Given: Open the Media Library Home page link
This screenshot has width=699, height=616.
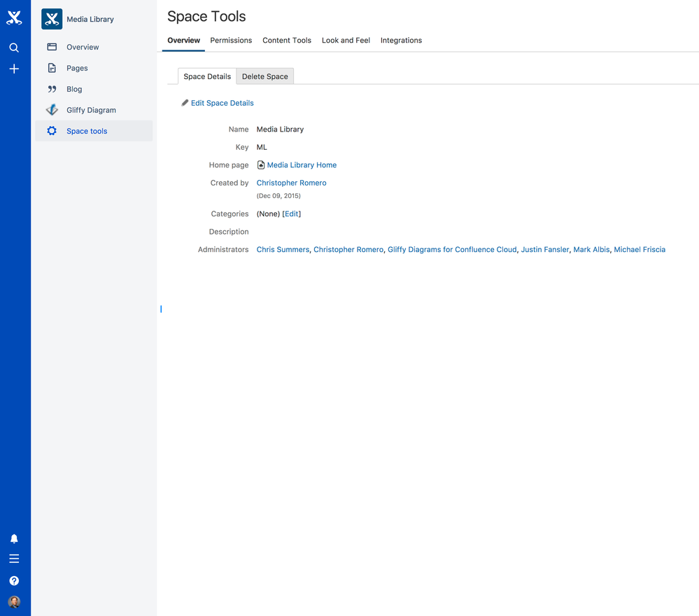Looking at the screenshot, I should (x=302, y=165).
